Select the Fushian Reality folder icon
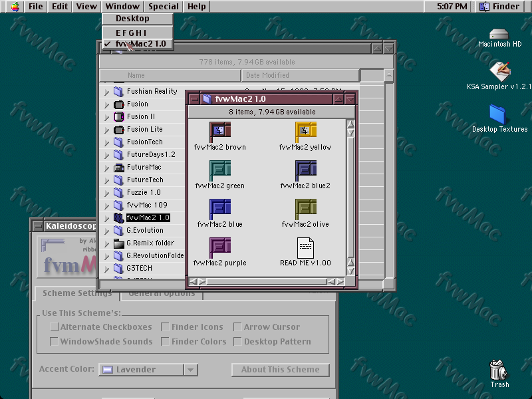The image size is (532, 399). pos(118,91)
